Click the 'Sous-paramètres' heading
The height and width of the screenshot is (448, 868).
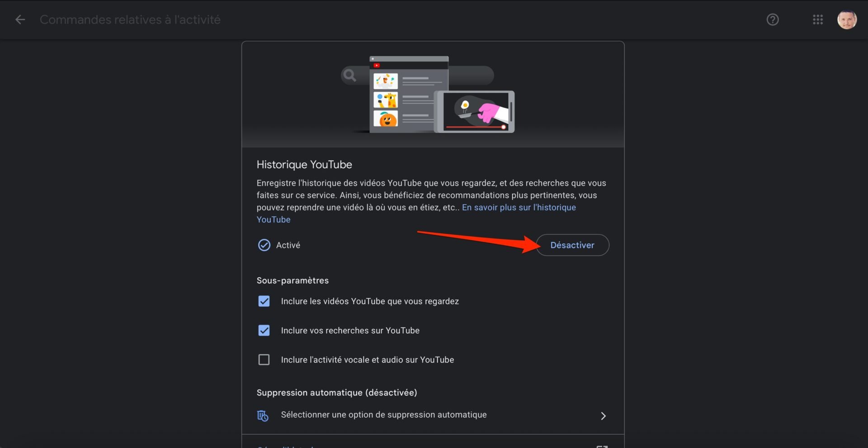coord(292,280)
